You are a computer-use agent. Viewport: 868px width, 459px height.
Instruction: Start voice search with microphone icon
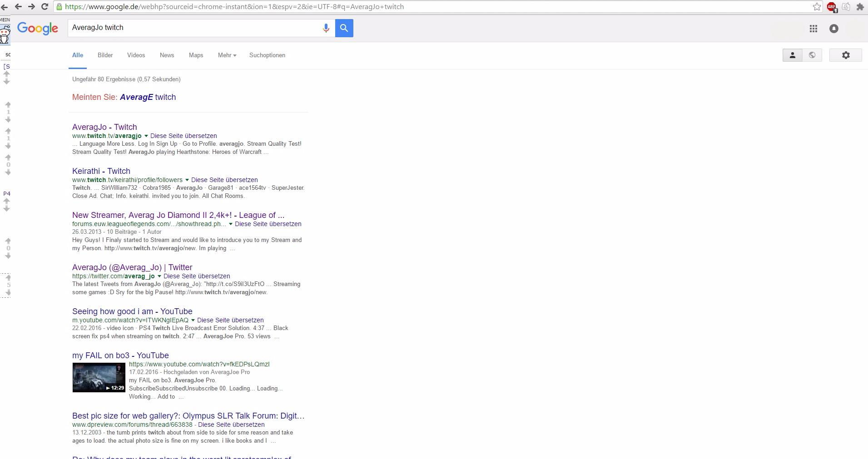click(x=326, y=28)
